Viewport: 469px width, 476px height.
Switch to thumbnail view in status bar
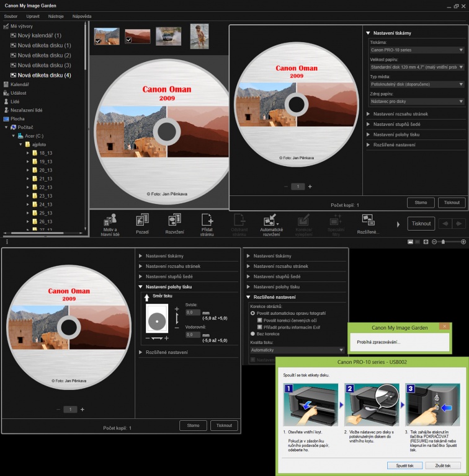pyautogui.click(x=410, y=242)
